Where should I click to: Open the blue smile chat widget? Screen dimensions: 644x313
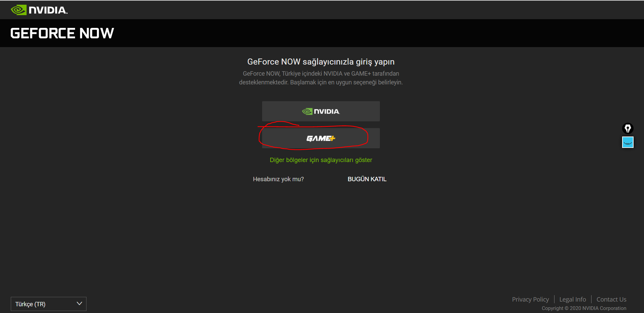click(x=628, y=142)
